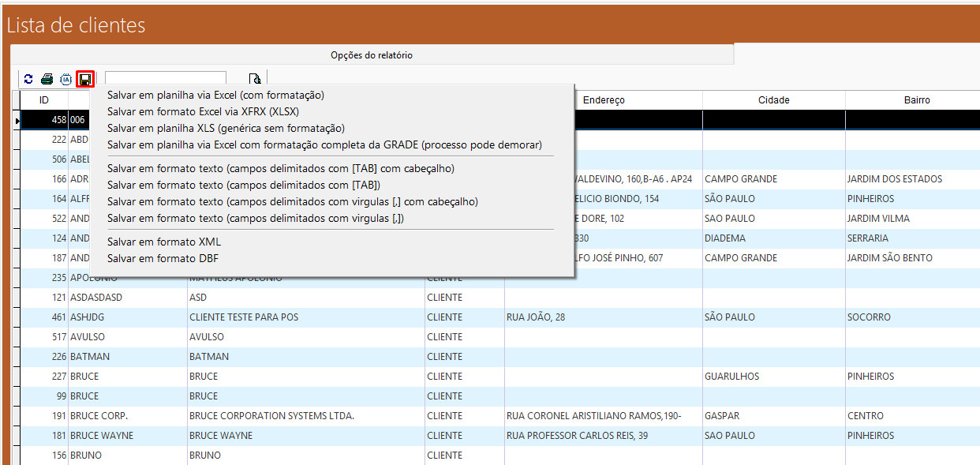Select Salvar em formato DBF

pyautogui.click(x=163, y=258)
